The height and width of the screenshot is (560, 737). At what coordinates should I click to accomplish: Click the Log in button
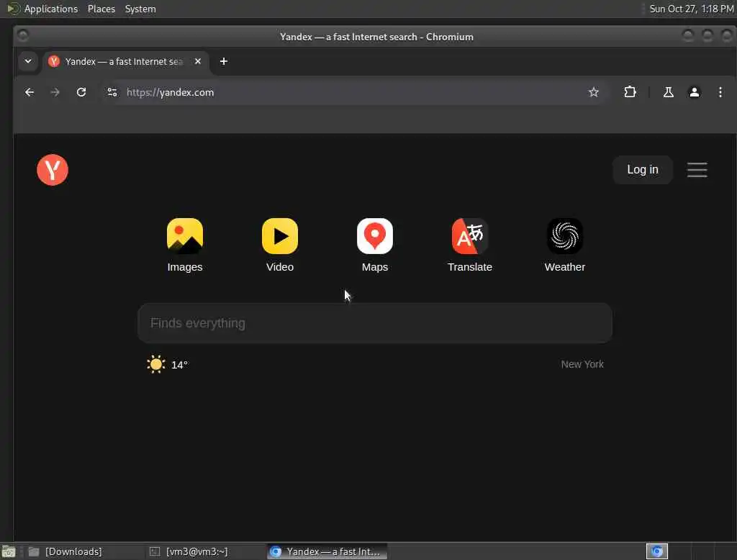[x=642, y=169]
